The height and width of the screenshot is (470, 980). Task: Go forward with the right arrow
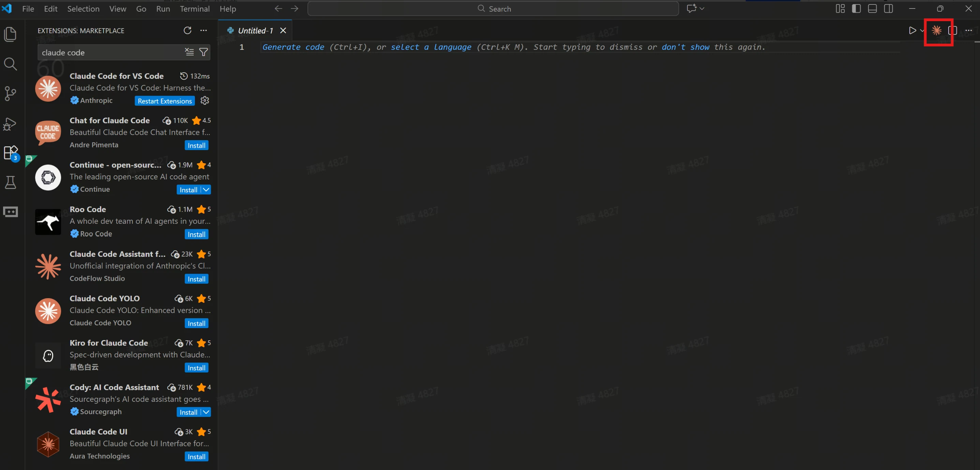click(x=295, y=9)
